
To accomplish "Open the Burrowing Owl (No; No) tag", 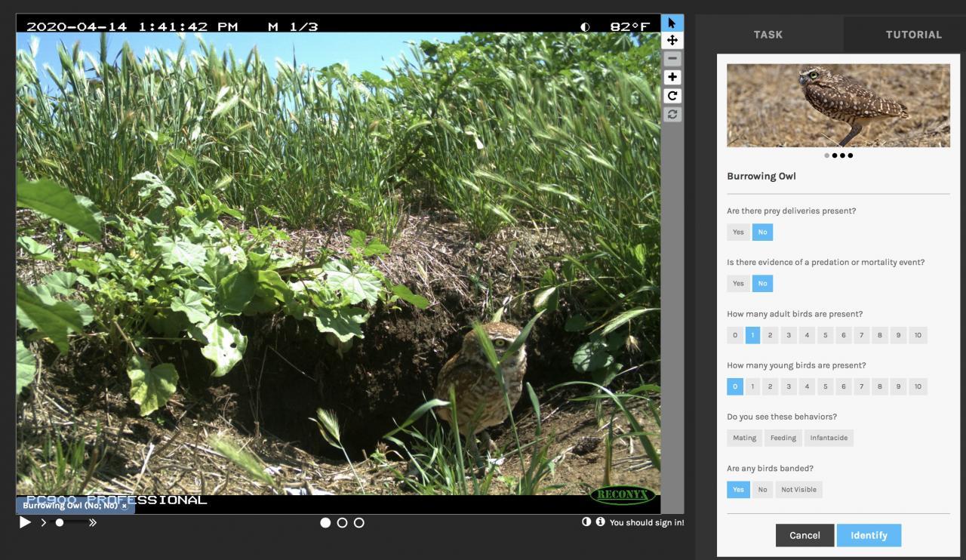I will click(x=69, y=506).
